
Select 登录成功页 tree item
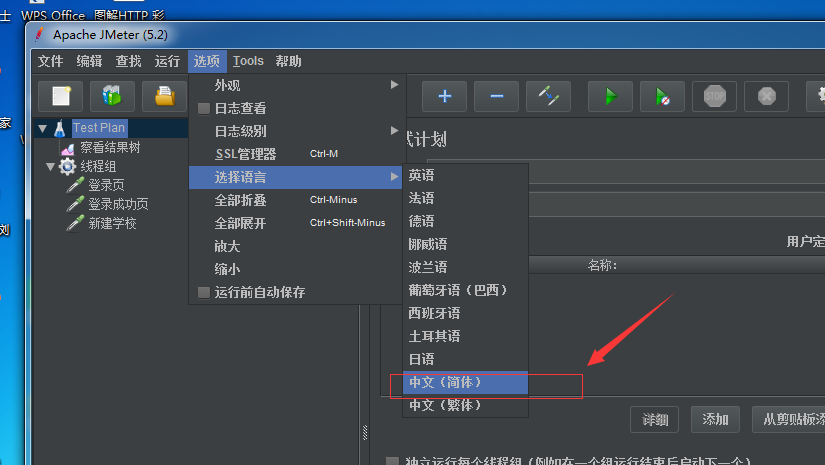point(118,204)
